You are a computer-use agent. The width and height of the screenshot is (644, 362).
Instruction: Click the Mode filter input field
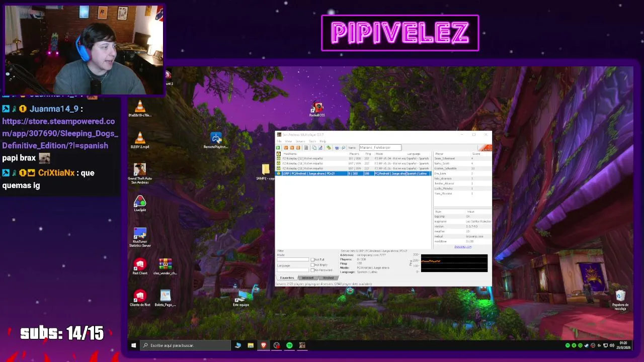point(293,260)
